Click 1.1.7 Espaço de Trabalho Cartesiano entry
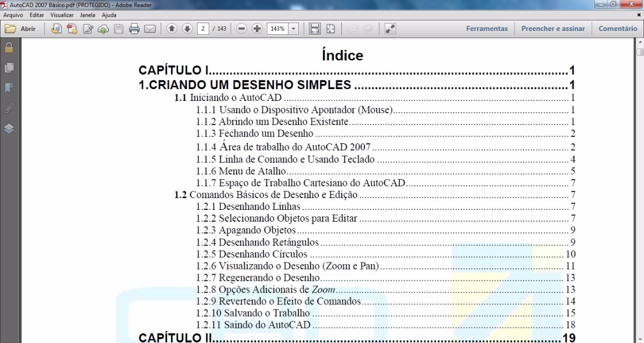 [386, 183]
